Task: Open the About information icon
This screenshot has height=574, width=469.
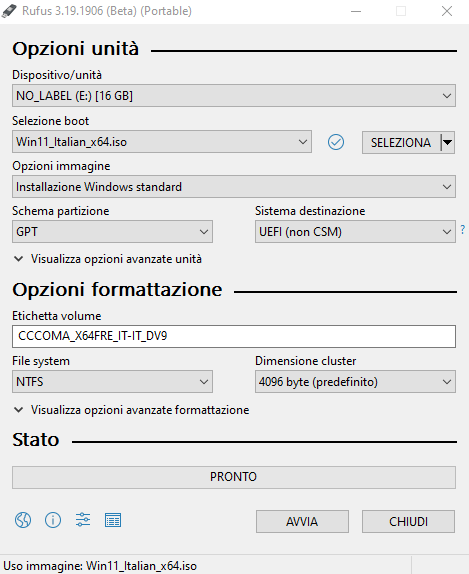Action: 53,520
